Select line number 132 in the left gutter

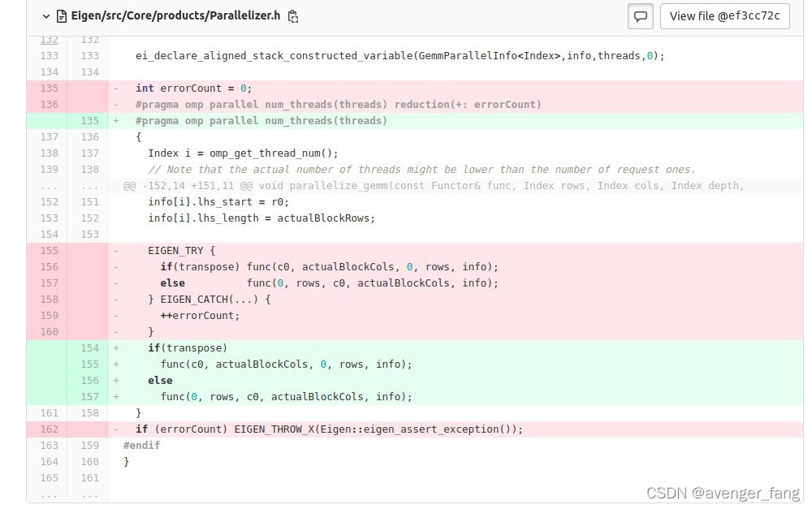49,39
